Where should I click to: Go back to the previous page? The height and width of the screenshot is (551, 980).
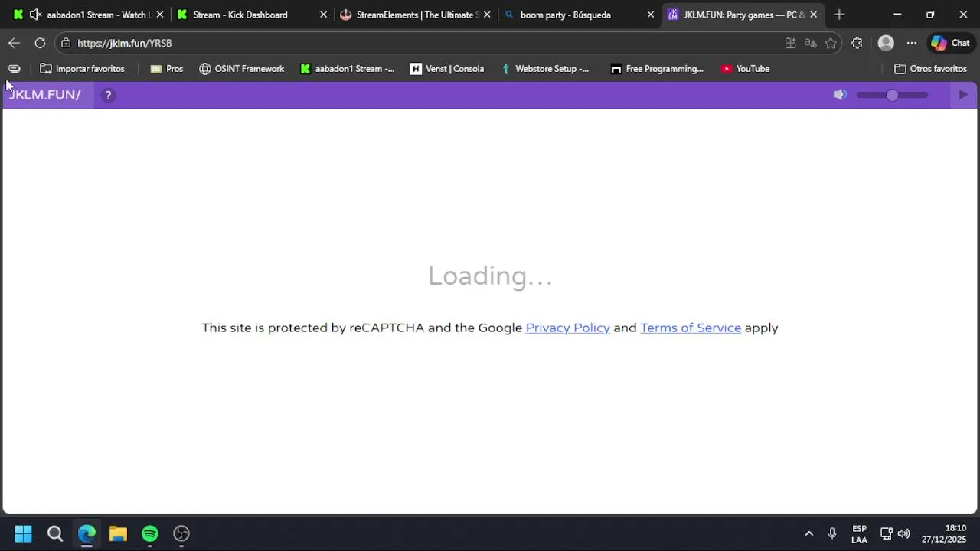[x=14, y=43]
